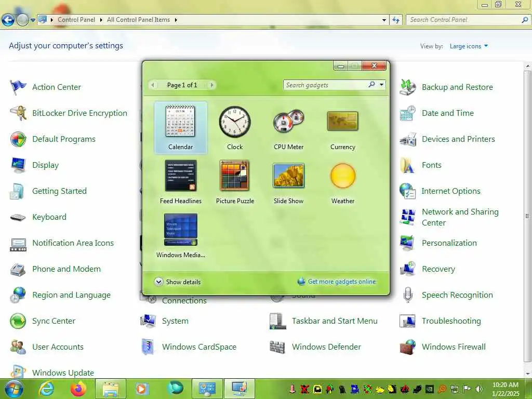Open the Display icon

pyautogui.click(x=18, y=165)
